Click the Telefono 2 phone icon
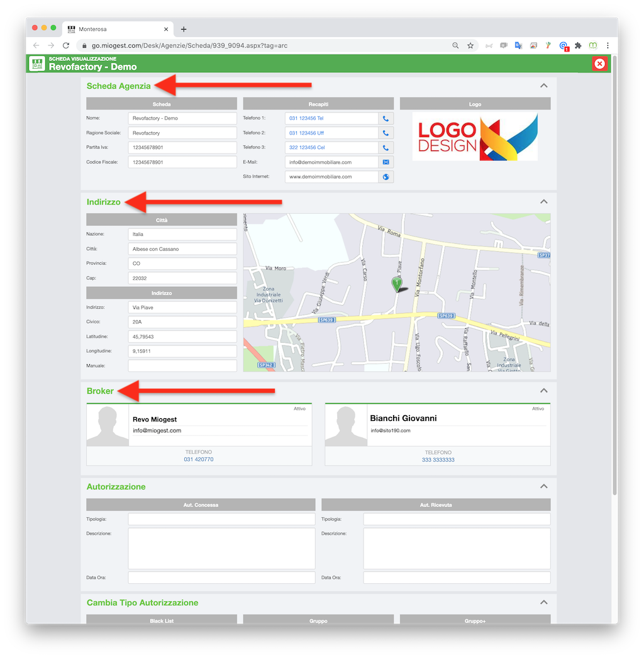644x658 pixels. coord(386,133)
